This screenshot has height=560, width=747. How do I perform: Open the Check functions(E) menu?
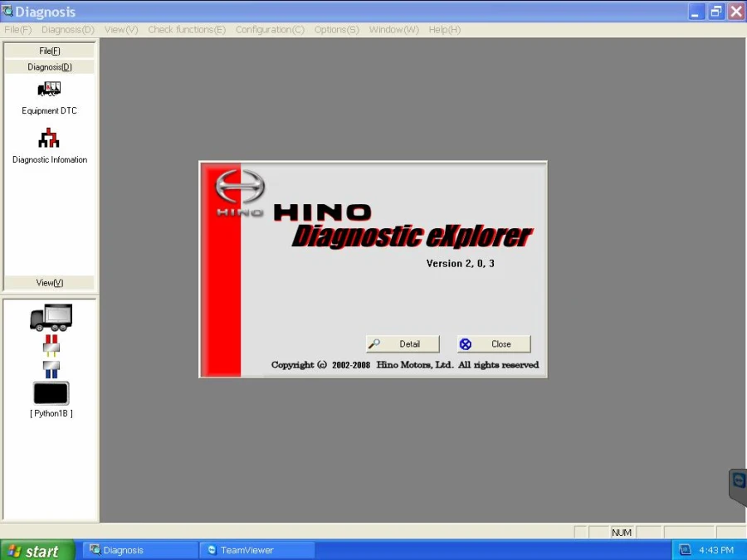(187, 30)
